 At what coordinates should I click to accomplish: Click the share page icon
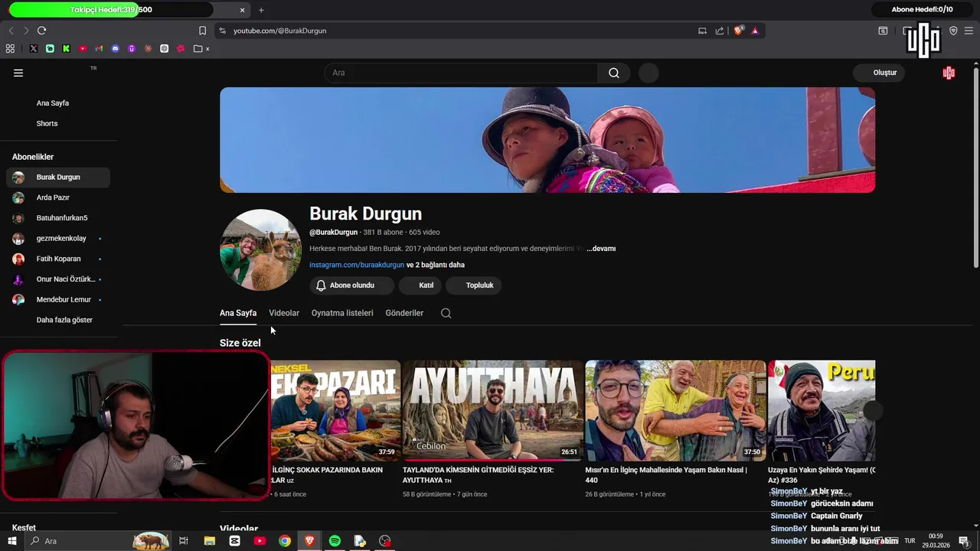(x=720, y=31)
